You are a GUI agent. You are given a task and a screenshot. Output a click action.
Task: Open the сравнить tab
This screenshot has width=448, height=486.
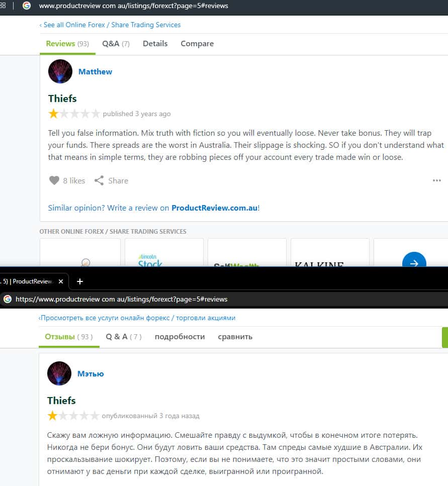click(235, 337)
